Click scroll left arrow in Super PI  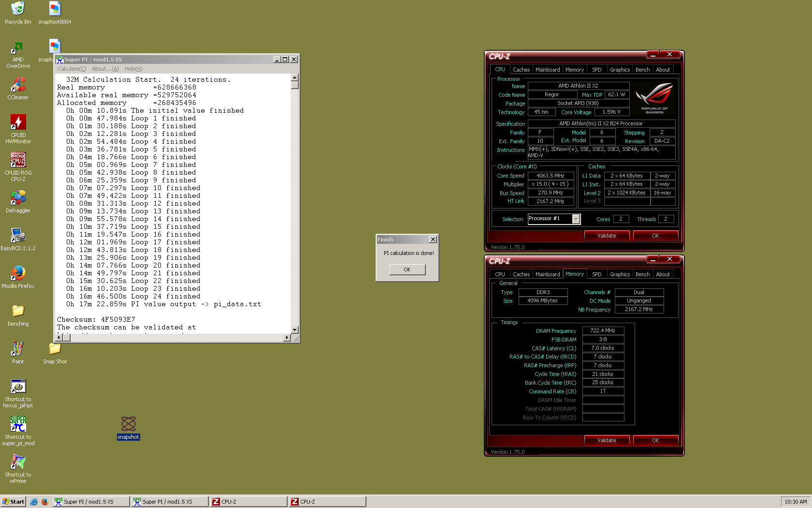click(x=59, y=338)
